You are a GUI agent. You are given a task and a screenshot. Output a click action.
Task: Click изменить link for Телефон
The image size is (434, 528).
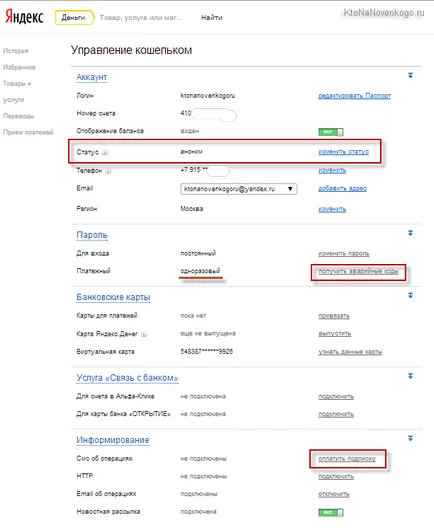(x=332, y=170)
